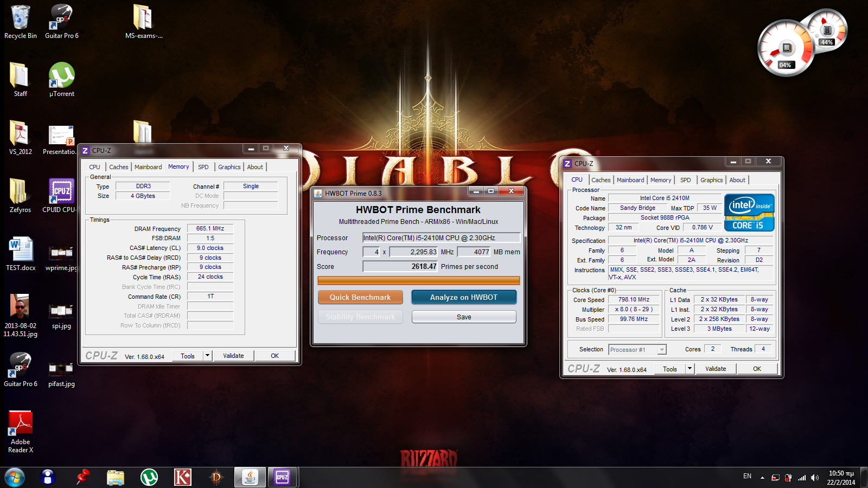Viewport: 868px width, 488px height.
Task: Launch the µTorrent desktop shortcut
Action: tap(61, 79)
